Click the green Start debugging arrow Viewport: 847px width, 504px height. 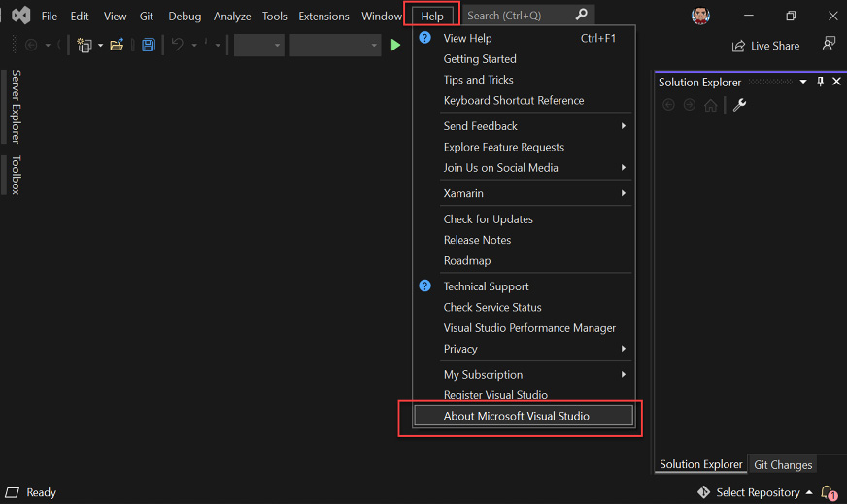pos(395,45)
